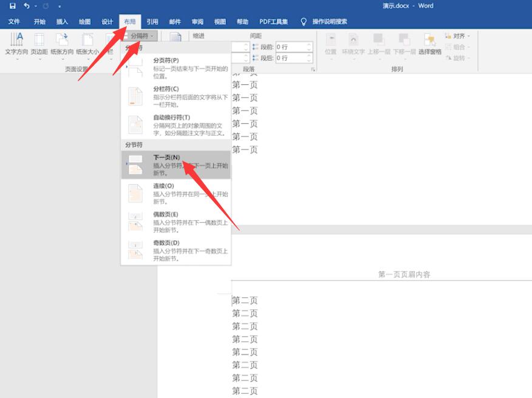
Task: Select the 布局 ribbon tab
Action: pyautogui.click(x=129, y=22)
